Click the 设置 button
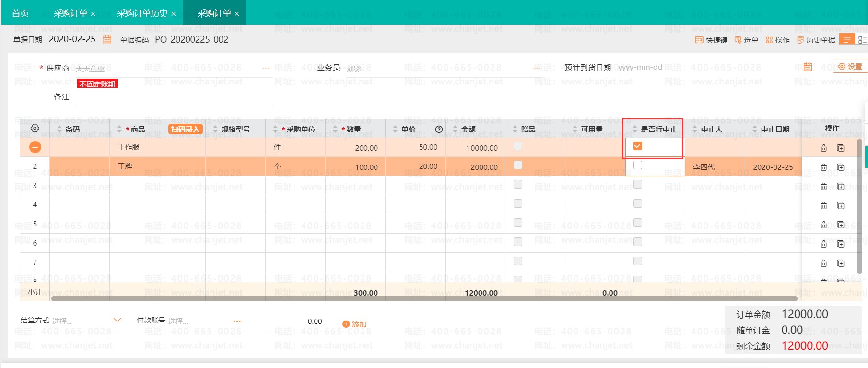This screenshot has width=868, height=368. click(x=850, y=67)
